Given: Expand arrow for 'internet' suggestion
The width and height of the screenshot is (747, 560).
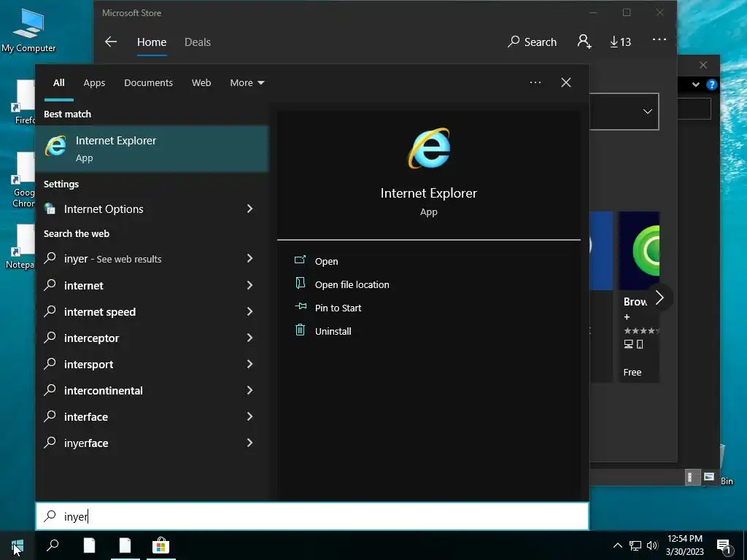Looking at the screenshot, I should coord(249,285).
